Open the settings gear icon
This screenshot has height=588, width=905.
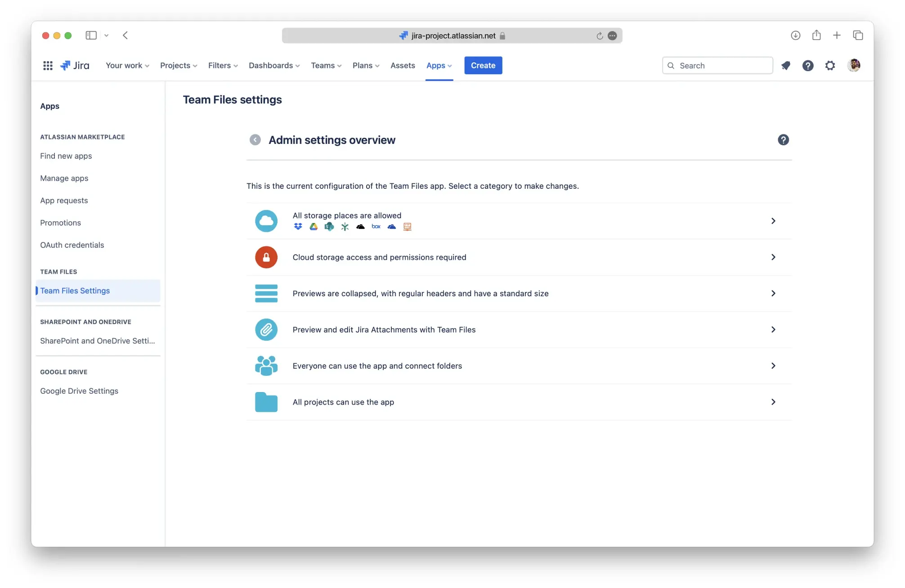click(x=830, y=66)
